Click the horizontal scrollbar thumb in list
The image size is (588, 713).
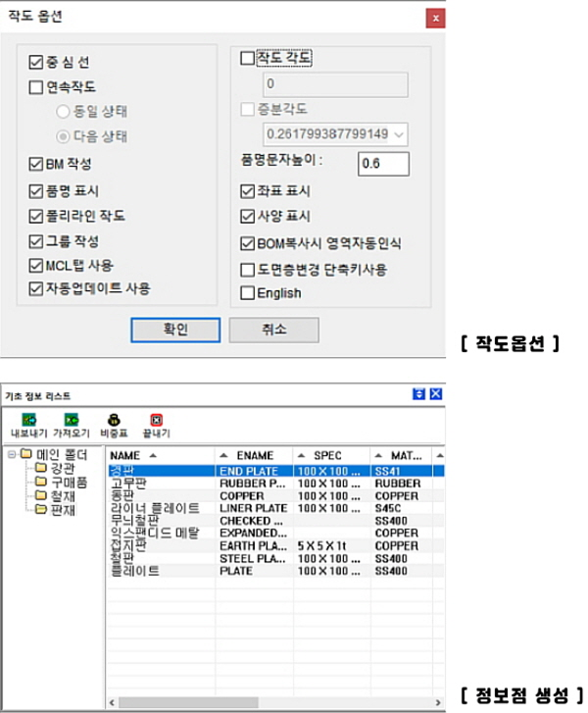tap(188, 702)
